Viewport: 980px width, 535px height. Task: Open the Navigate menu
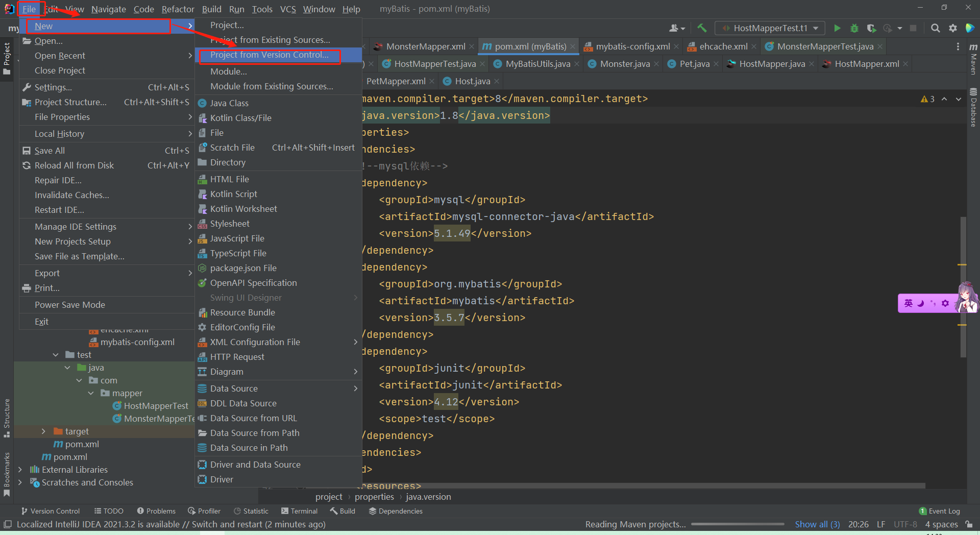pos(109,9)
